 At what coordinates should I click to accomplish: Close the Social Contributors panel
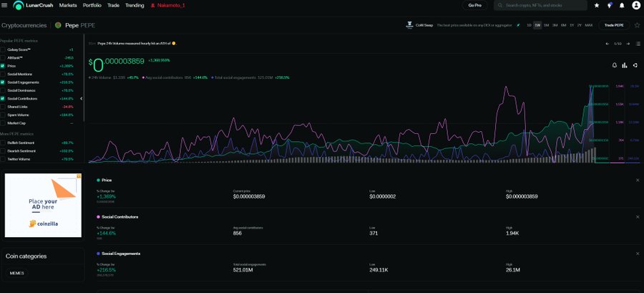[638, 216]
